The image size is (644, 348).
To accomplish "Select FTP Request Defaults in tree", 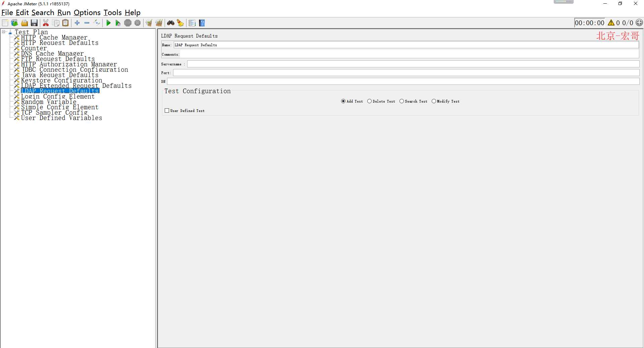I will click(58, 59).
